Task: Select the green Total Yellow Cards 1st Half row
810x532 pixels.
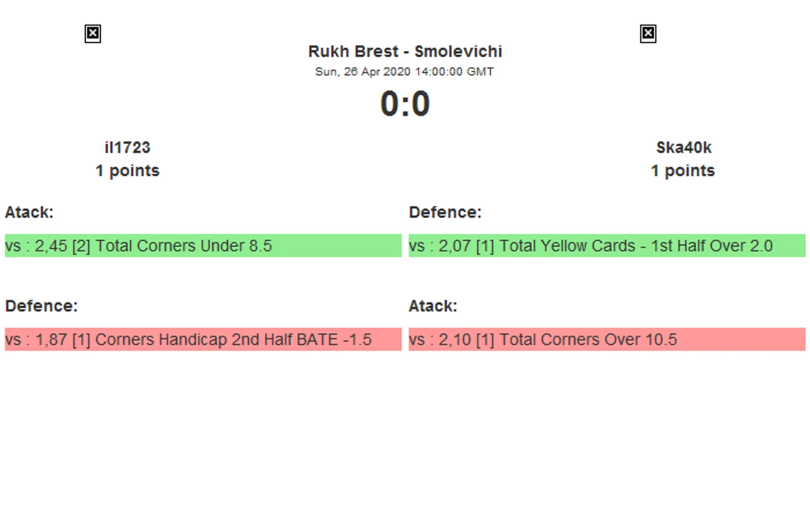Action: [607, 246]
